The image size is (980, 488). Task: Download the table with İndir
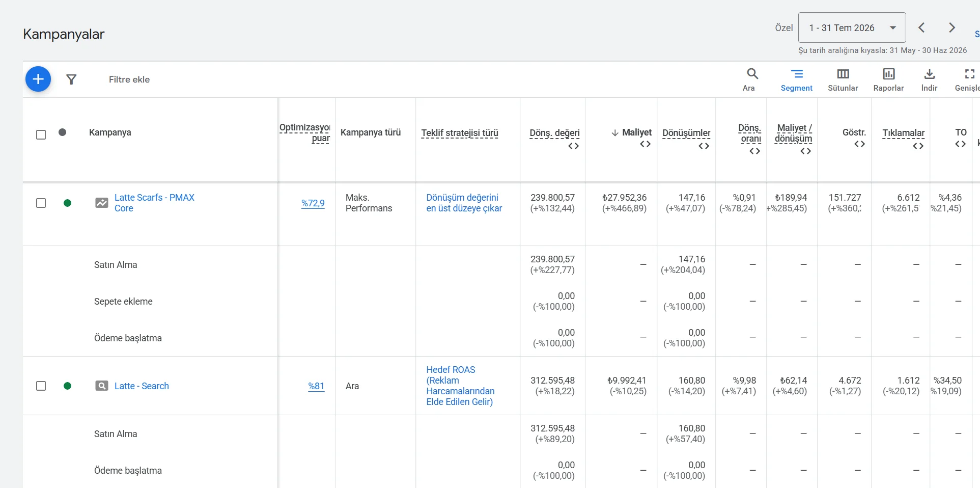[930, 80]
